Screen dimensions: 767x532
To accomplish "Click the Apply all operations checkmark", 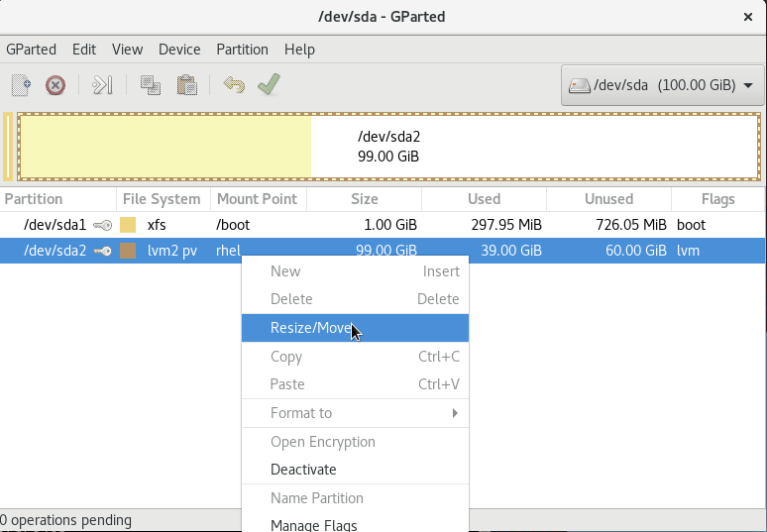I will click(269, 84).
